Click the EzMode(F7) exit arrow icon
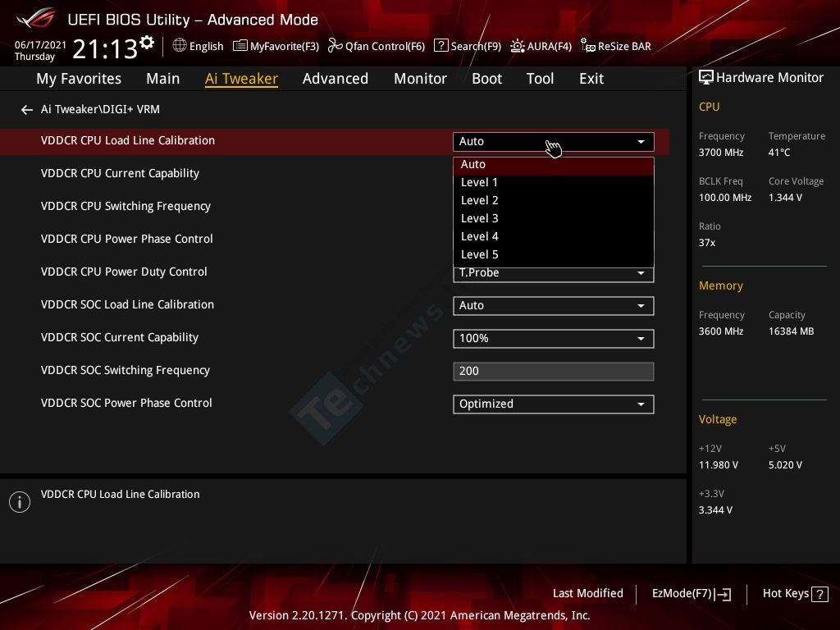The width and height of the screenshot is (840, 630). 724,594
